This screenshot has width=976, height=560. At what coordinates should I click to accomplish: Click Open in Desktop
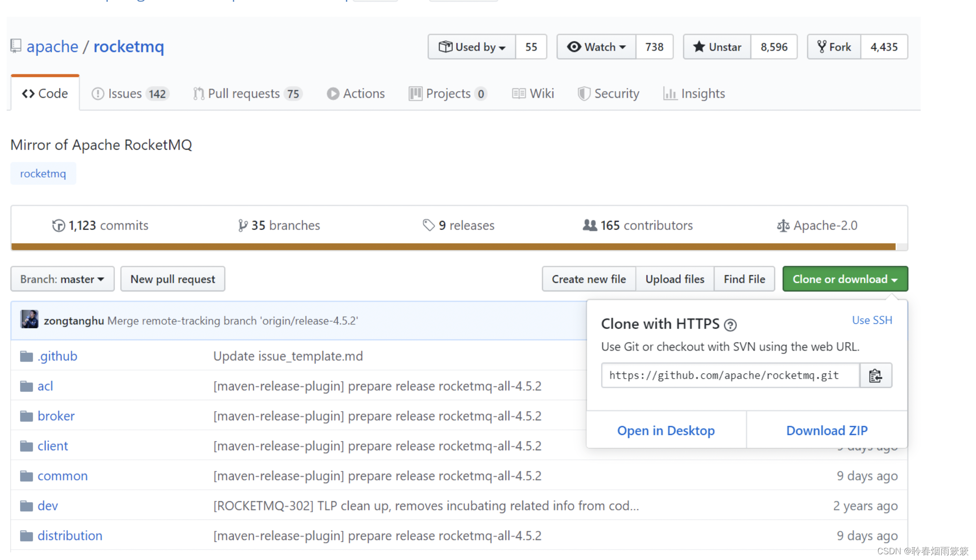666,430
